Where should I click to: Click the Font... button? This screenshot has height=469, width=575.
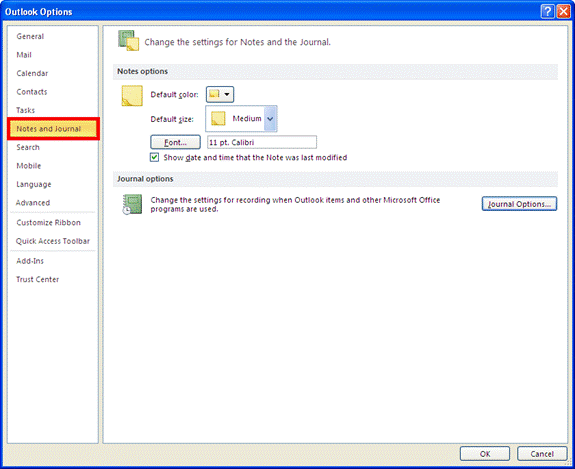pos(175,142)
